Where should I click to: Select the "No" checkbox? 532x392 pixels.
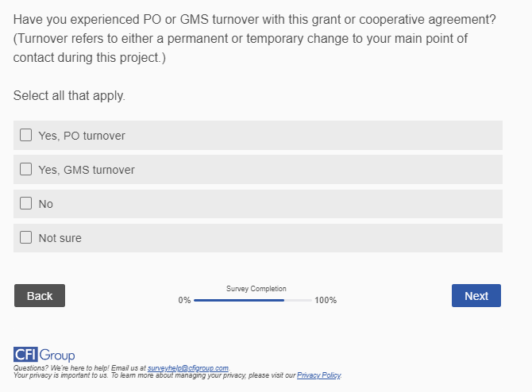[26, 204]
